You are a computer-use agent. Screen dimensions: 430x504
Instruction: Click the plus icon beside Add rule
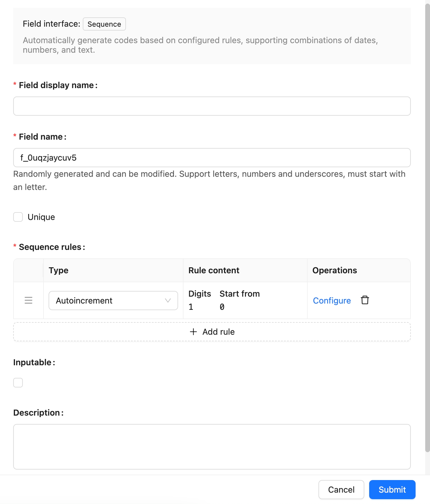coord(193,332)
